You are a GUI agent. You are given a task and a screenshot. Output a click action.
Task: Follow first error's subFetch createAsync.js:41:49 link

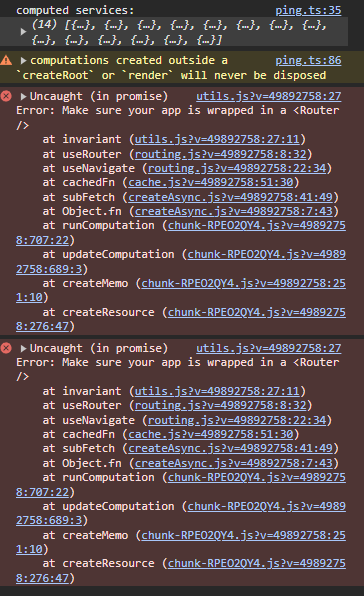click(230, 197)
